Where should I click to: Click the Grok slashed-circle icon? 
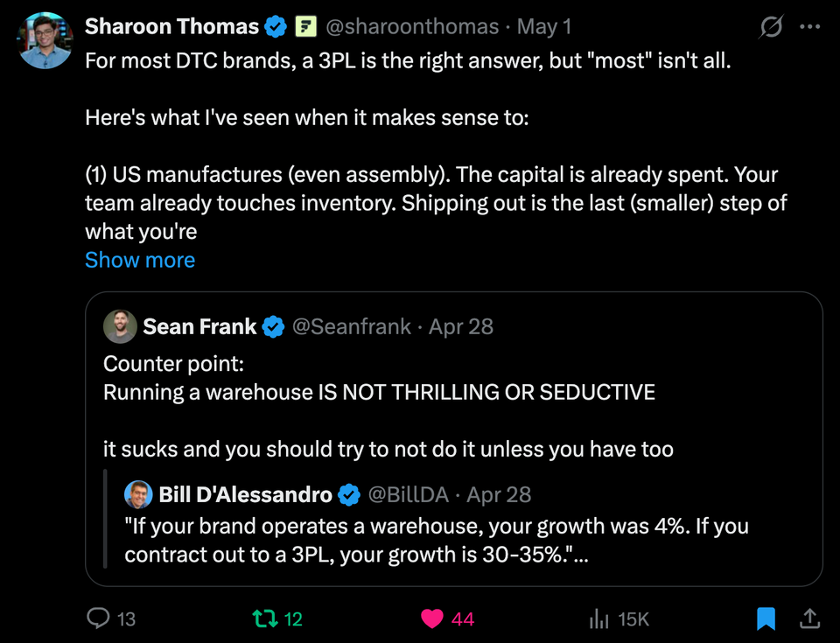coord(771,26)
